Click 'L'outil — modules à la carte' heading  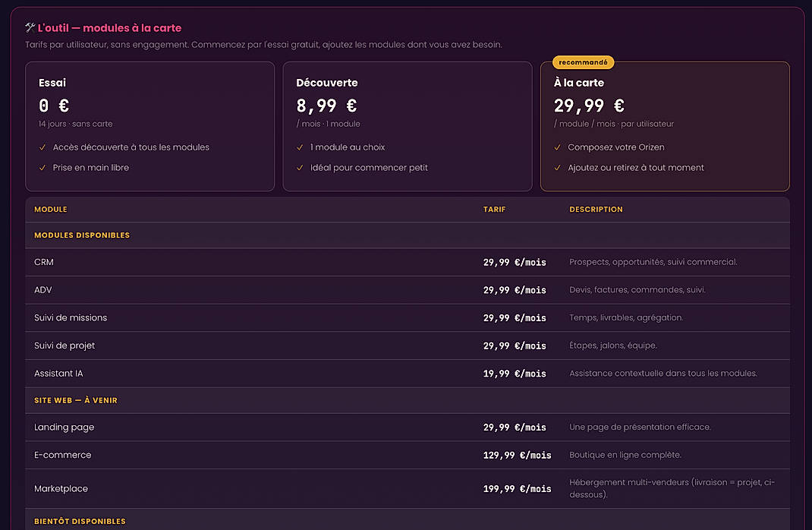109,28
